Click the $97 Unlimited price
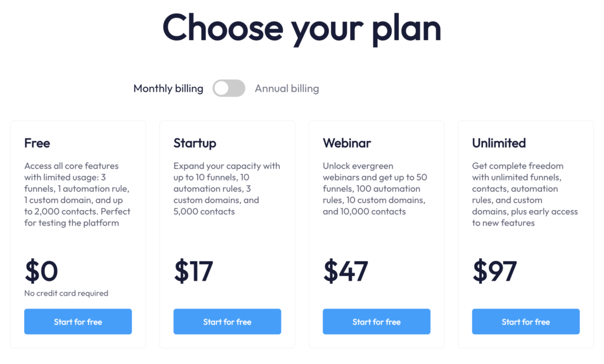 coord(494,271)
